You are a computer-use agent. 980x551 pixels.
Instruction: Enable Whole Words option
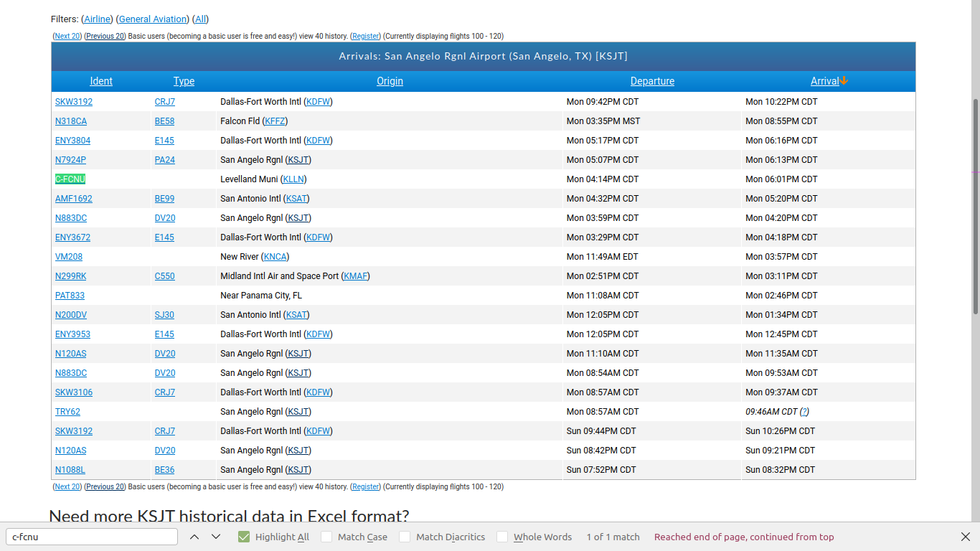pyautogui.click(x=502, y=537)
